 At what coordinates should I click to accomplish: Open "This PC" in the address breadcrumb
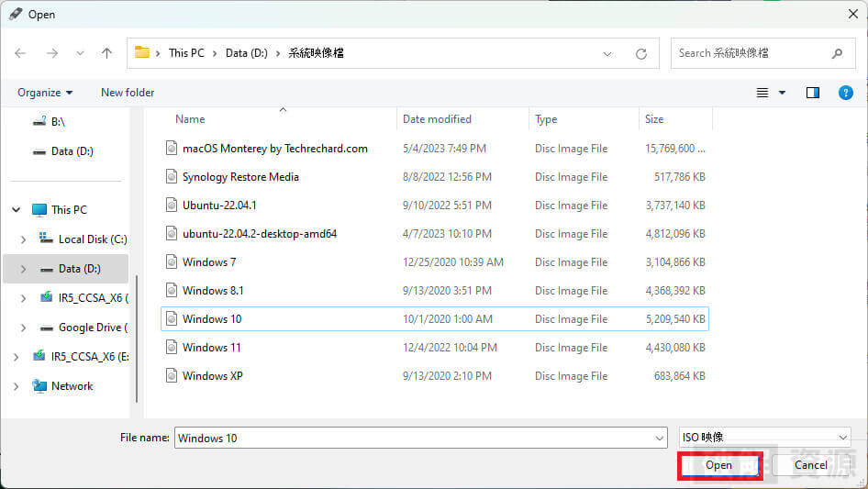click(186, 53)
